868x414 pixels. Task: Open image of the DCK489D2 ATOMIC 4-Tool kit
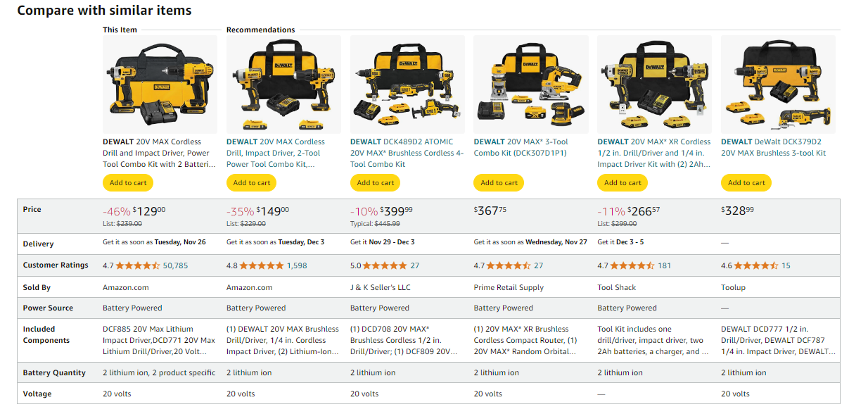coord(407,84)
